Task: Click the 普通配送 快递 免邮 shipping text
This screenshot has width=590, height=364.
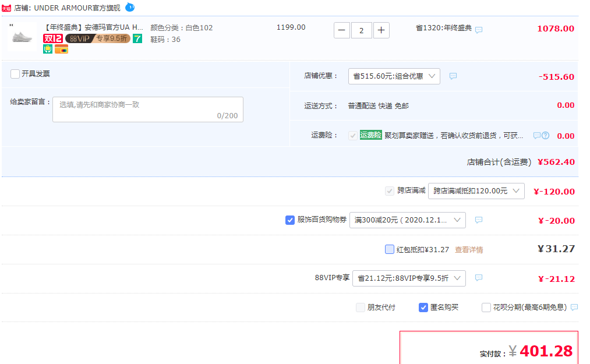Action: [x=378, y=106]
